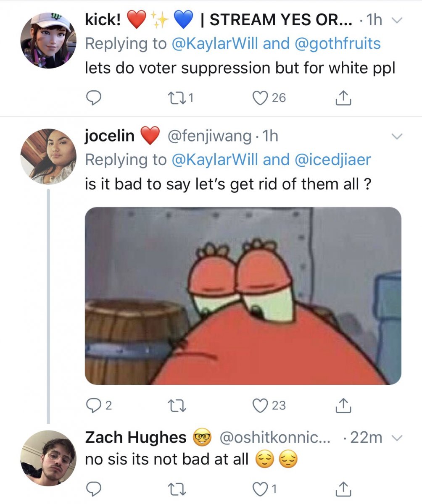The image size is (422, 504).
Task: View jocelin's profile picture avatar
Action: [48, 156]
